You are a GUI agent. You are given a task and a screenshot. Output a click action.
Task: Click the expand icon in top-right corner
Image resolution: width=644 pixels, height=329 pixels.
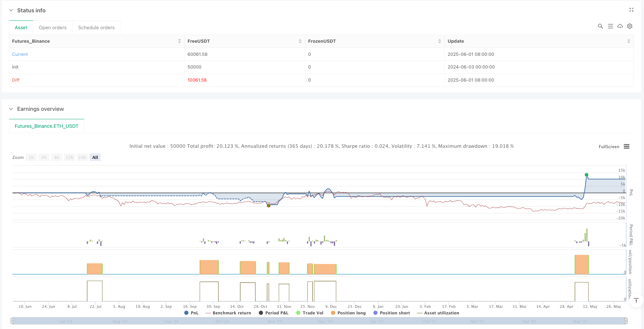[x=631, y=10]
